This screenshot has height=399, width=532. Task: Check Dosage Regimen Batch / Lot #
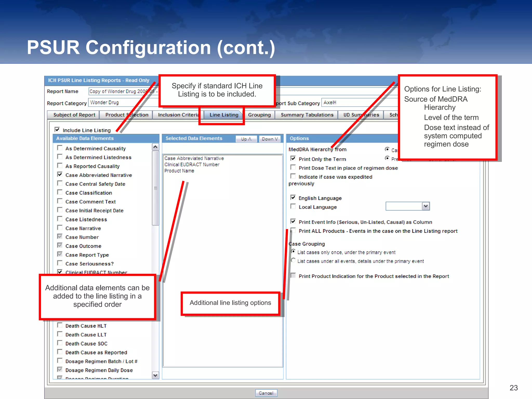coord(60,361)
